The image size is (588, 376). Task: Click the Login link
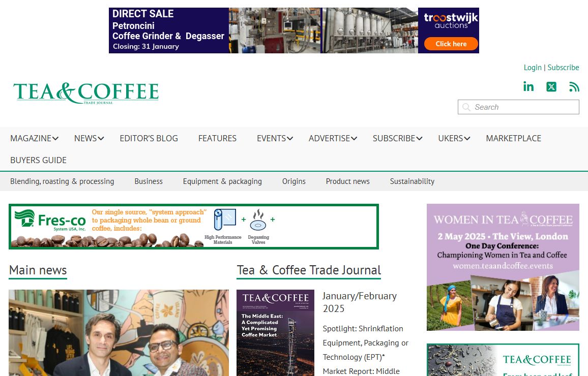coord(533,68)
